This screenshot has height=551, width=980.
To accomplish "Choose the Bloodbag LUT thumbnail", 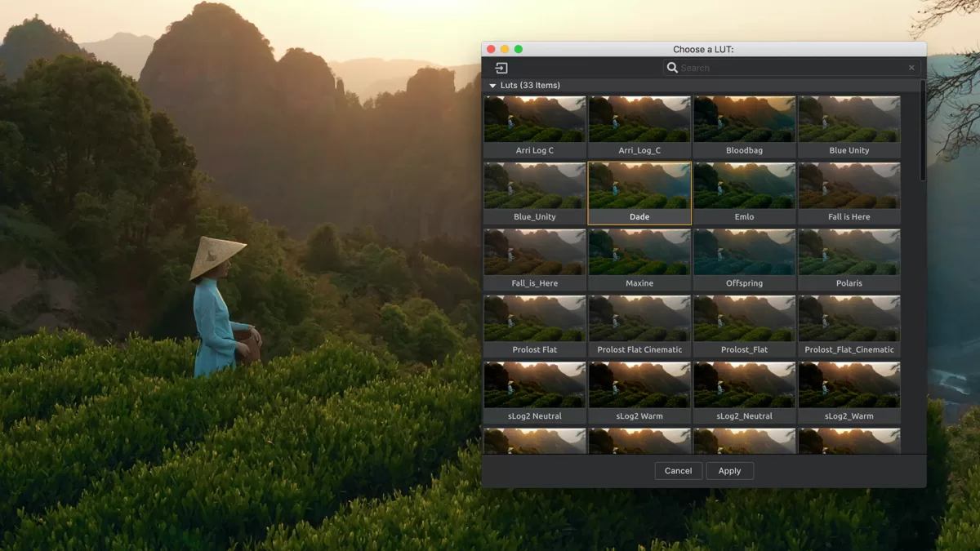I will (x=744, y=127).
